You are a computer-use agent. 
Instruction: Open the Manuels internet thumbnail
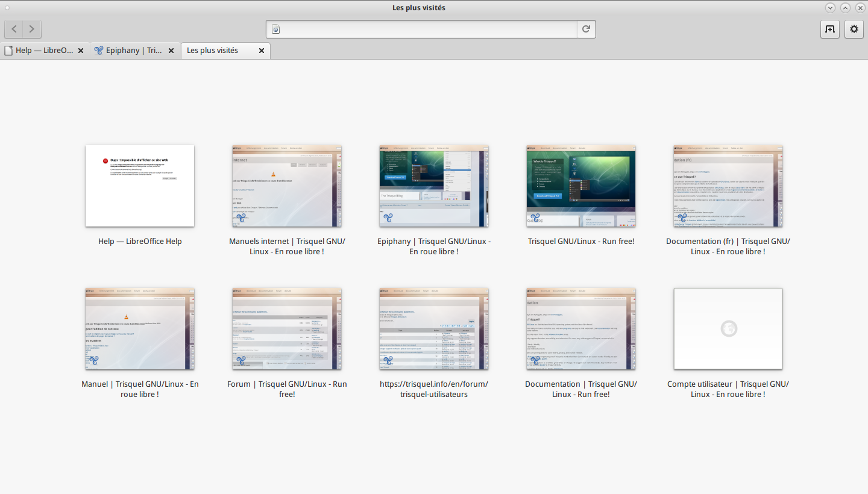tap(287, 186)
